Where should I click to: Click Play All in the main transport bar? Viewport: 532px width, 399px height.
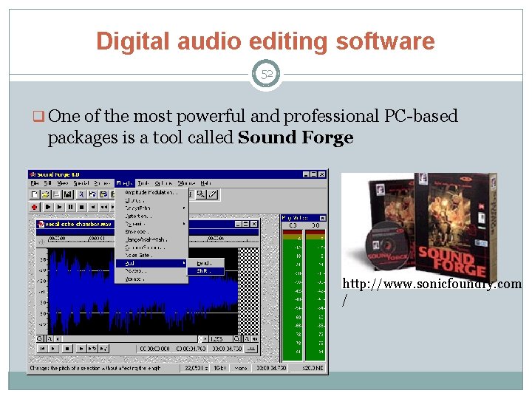(48, 207)
